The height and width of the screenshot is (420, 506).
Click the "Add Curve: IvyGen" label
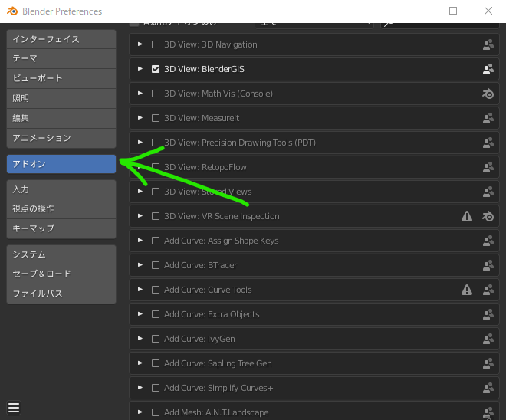click(199, 339)
